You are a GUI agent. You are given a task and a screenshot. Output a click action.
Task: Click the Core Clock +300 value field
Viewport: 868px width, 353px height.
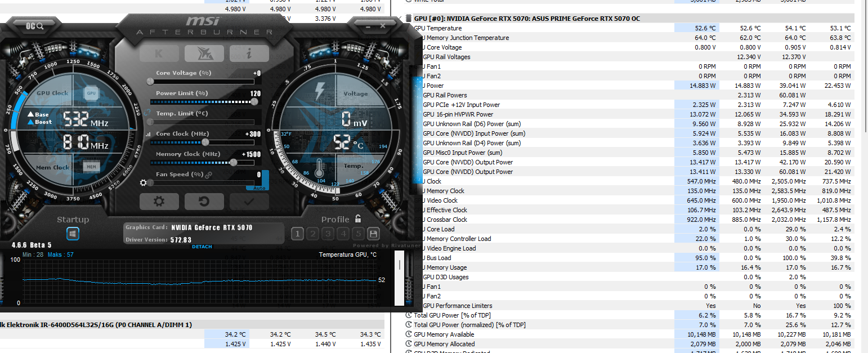coord(252,134)
